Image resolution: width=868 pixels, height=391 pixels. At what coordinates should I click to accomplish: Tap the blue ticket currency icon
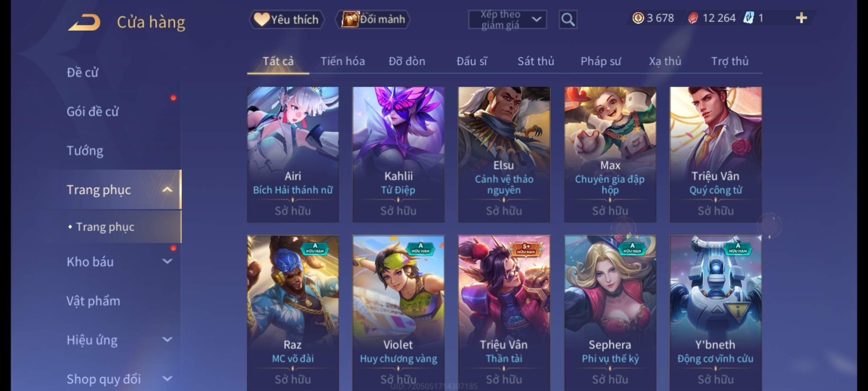pyautogui.click(x=748, y=18)
